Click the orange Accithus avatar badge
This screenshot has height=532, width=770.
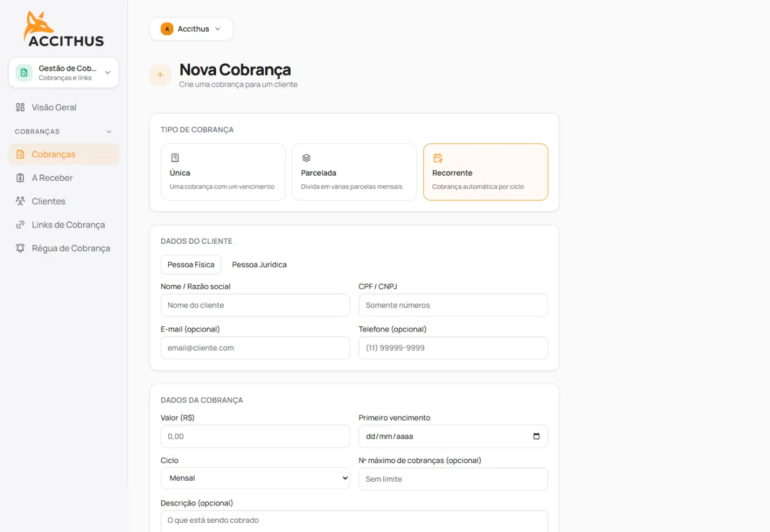click(167, 29)
